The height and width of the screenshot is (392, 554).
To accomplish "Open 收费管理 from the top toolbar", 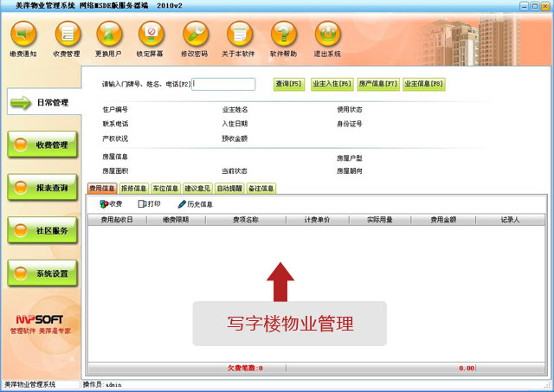I will [67, 35].
